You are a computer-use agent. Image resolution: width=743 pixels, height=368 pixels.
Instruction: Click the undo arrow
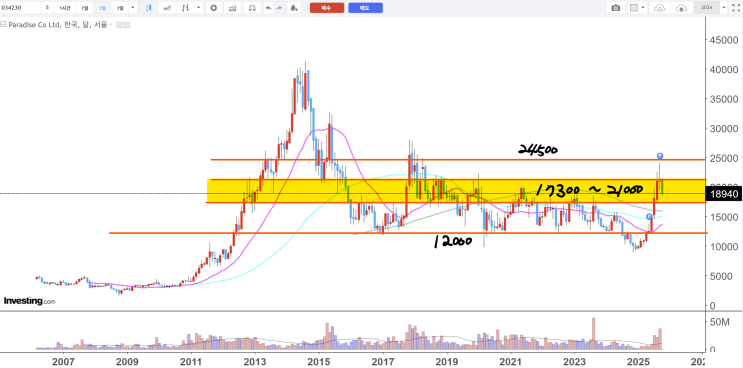pos(269,8)
